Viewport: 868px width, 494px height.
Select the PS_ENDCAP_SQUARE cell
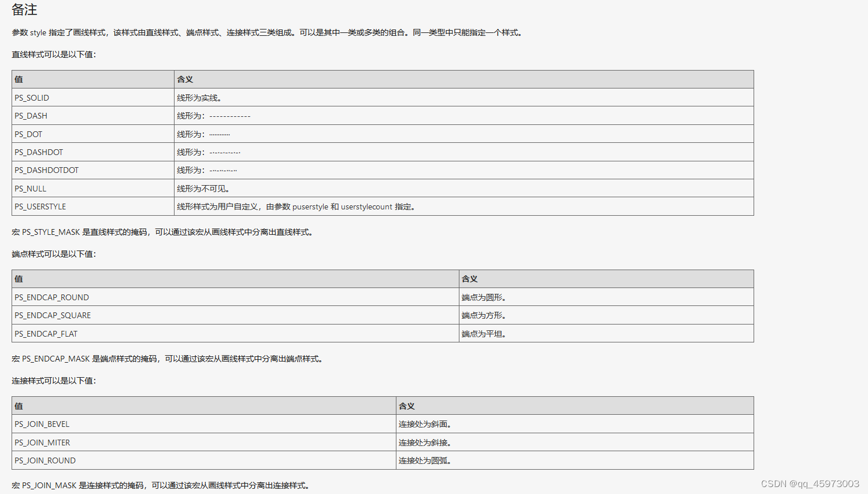235,315
